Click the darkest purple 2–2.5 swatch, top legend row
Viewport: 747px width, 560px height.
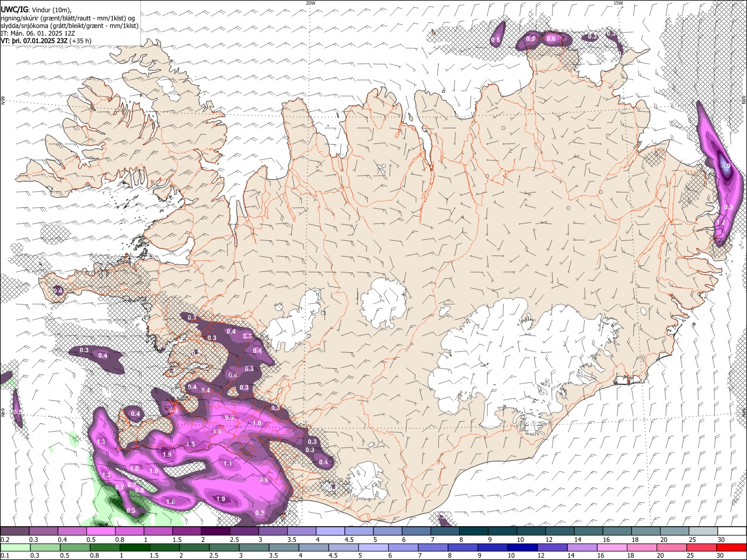(x=215, y=531)
